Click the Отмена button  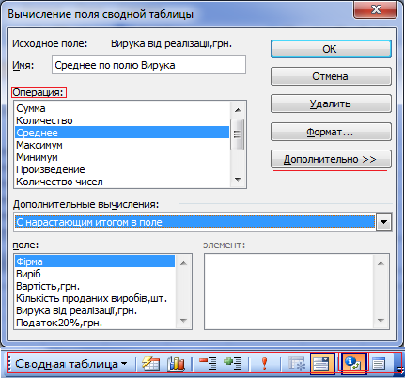click(331, 77)
